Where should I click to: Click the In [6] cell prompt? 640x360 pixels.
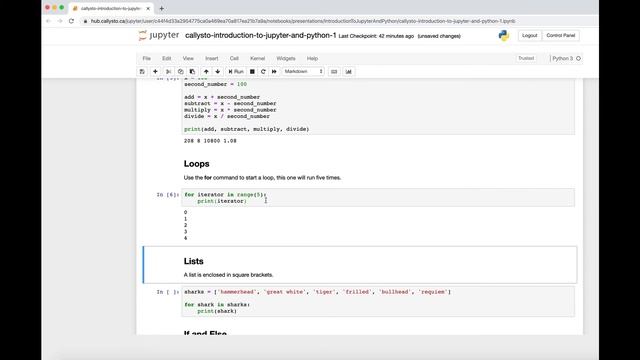(x=168, y=195)
